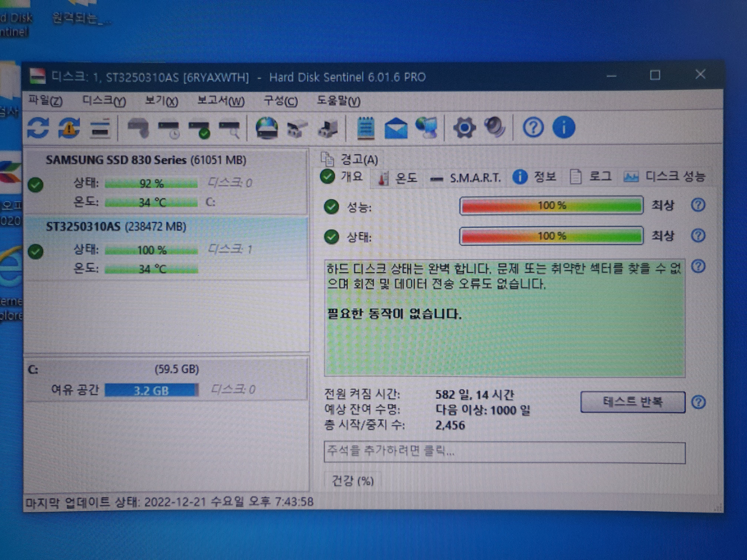Click the 성능 100 % progress bar

pos(551,205)
